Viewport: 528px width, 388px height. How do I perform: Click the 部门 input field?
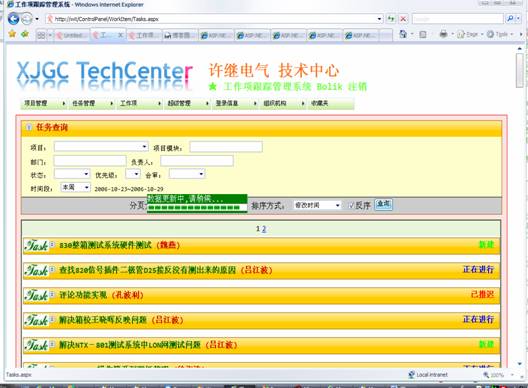pos(90,161)
